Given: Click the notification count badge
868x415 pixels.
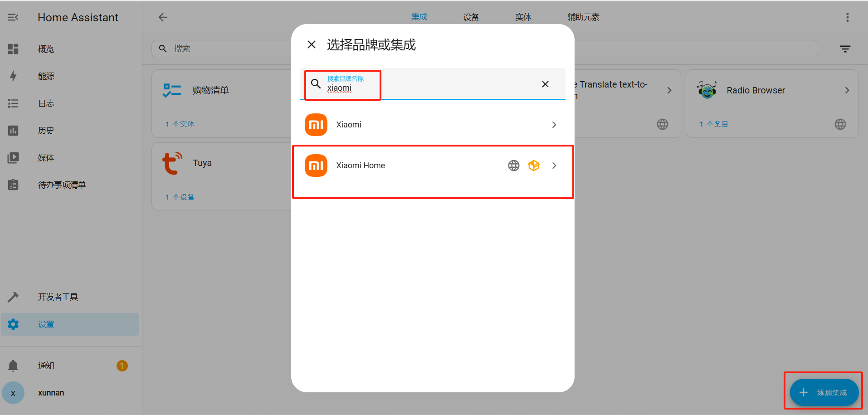Looking at the screenshot, I should coord(122,366).
